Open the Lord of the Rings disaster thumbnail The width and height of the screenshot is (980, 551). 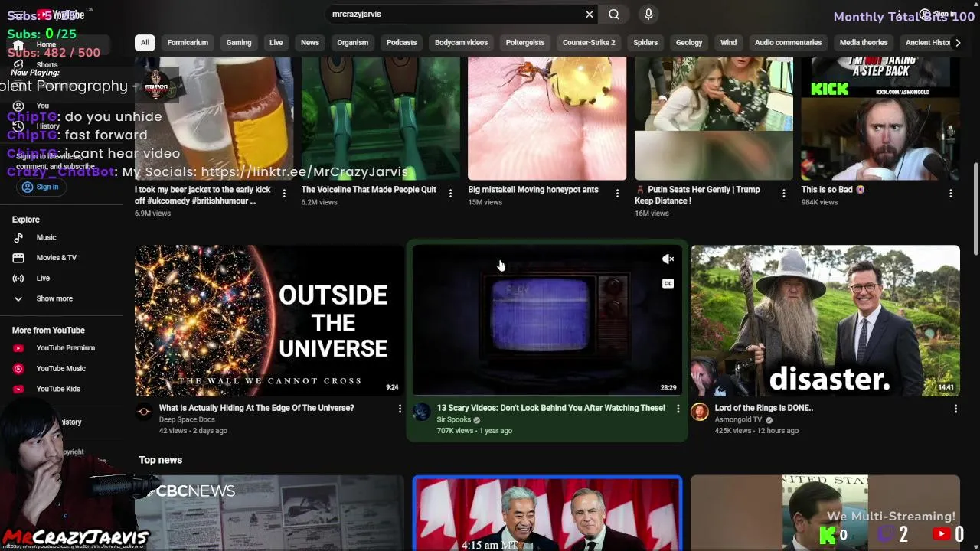pyautogui.click(x=825, y=320)
